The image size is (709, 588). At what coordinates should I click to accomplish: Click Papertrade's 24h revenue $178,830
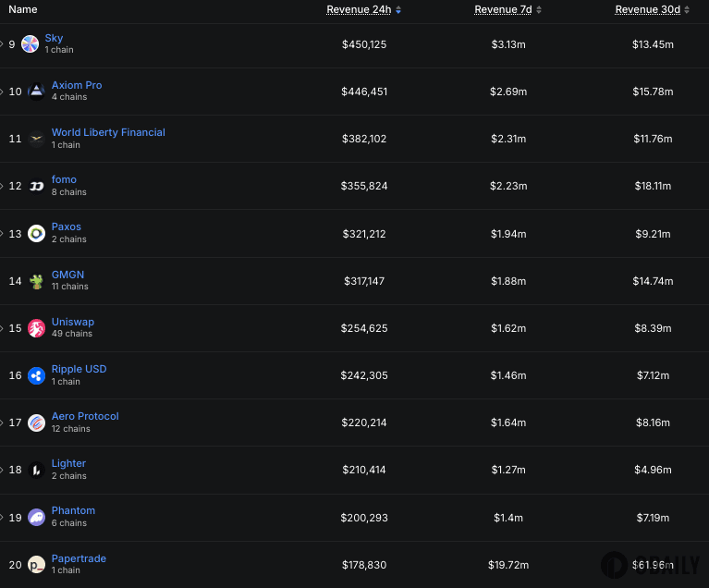pyautogui.click(x=364, y=565)
